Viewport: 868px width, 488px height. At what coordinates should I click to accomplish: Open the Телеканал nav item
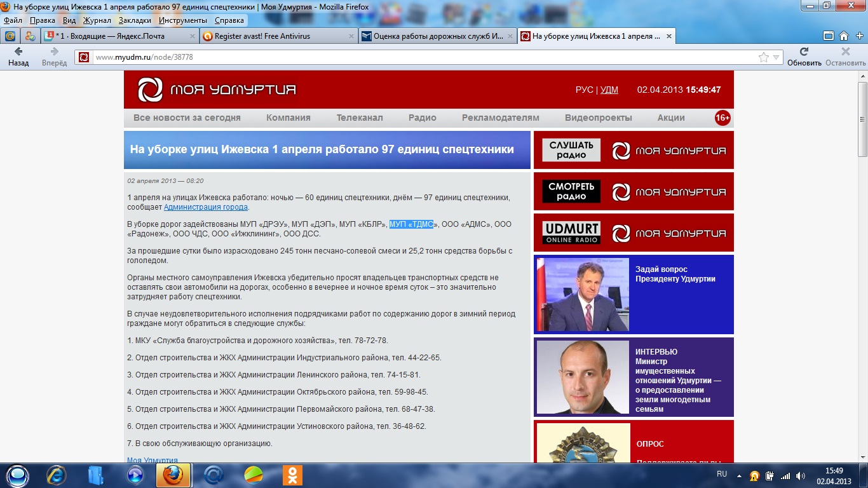point(360,118)
